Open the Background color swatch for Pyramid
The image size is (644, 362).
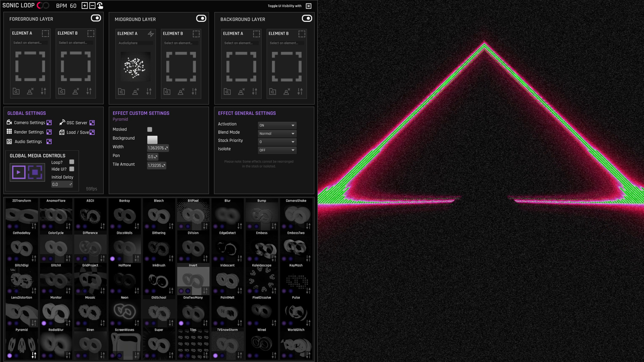152,139
